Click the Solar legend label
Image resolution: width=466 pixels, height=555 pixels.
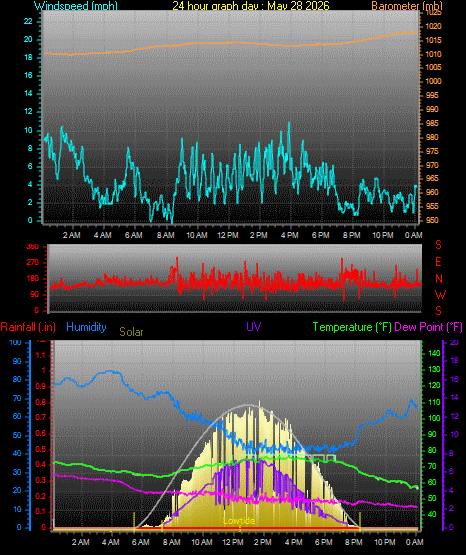point(131,332)
